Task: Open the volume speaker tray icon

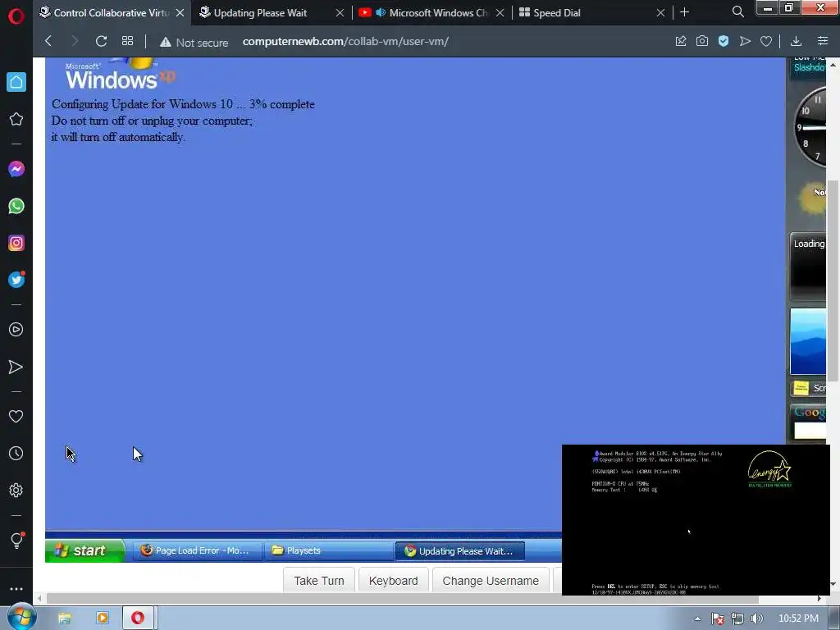Action: pos(756,619)
